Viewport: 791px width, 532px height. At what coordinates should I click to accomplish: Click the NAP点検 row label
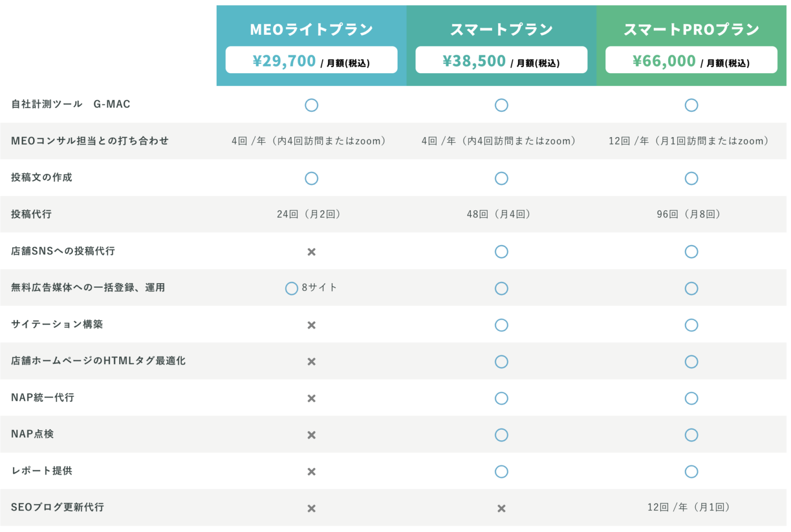coord(32,434)
